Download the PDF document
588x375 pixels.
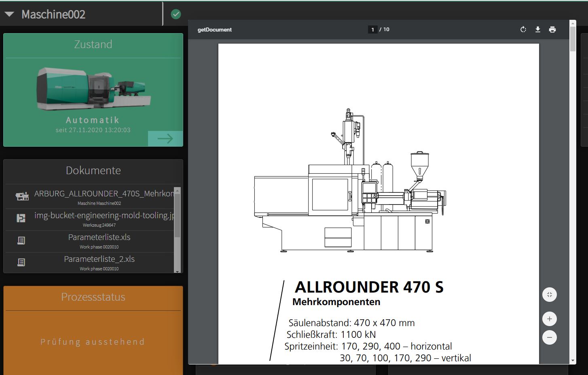538,29
